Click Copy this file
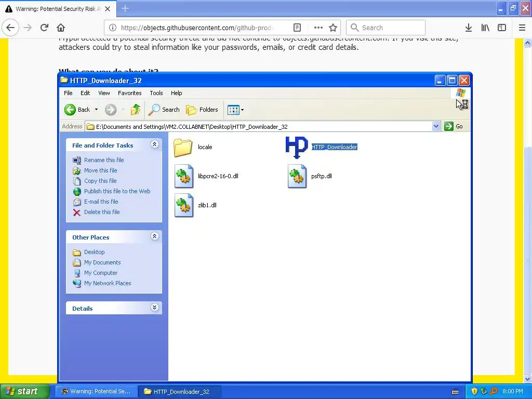Viewport: 532px width, 399px height. pos(100,181)
